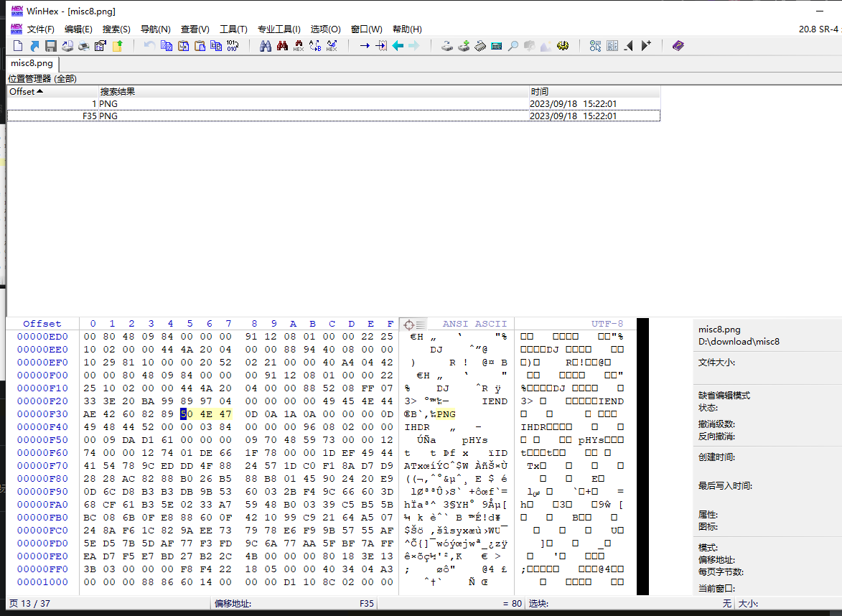Screen dimensions: 842x616
Task: Click the crosshair icon in the hex header
Action: coord(408,325)
